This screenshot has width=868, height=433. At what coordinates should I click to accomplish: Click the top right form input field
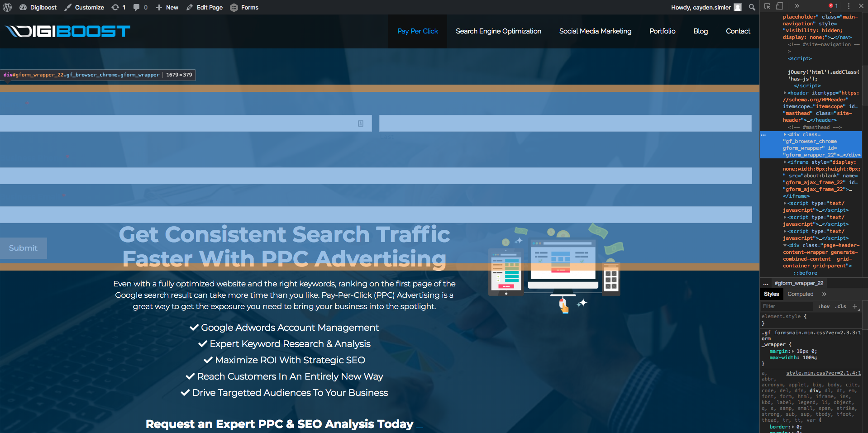[565, 124]
